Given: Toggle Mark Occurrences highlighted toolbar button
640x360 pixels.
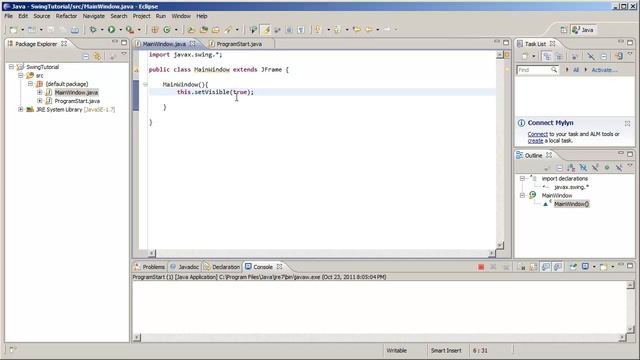Looking at the screenshot, I should click(266, 29).
